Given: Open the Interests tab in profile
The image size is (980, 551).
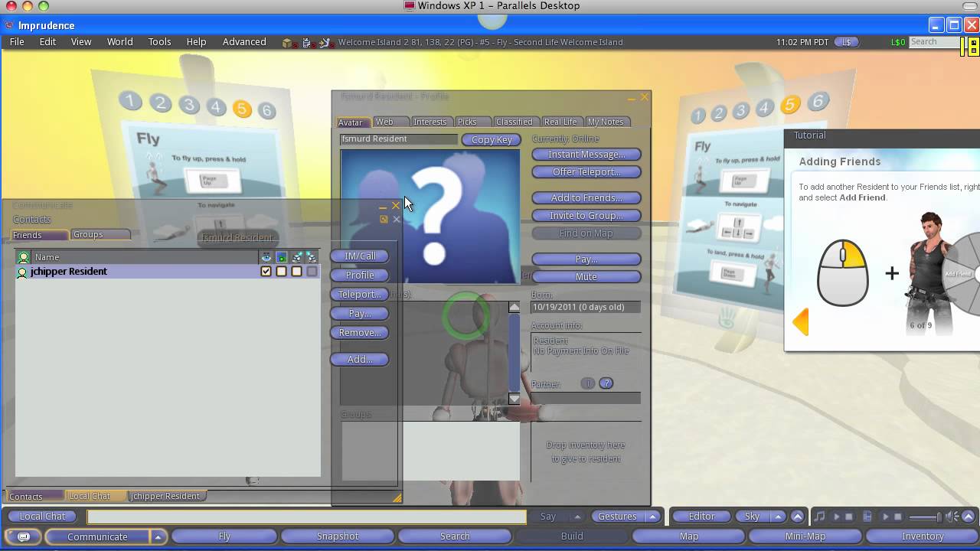Looking at the screenshot, I should [x=430, y=122].
